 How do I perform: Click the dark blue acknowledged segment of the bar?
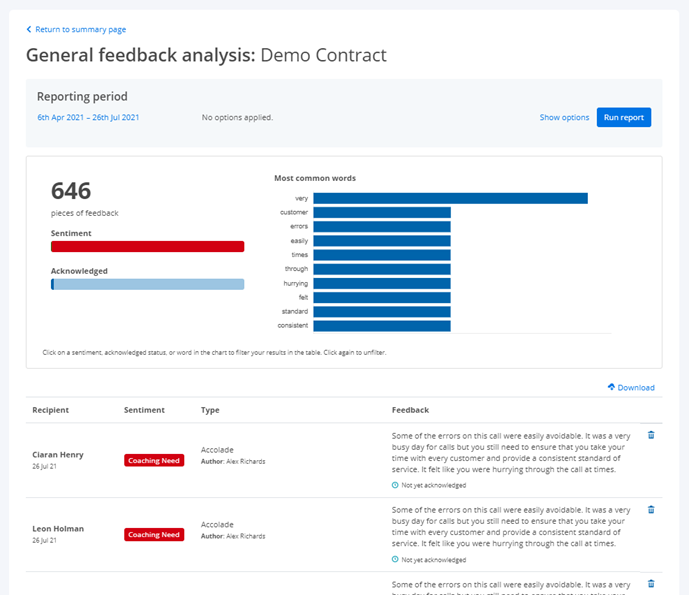coord(52,284)
